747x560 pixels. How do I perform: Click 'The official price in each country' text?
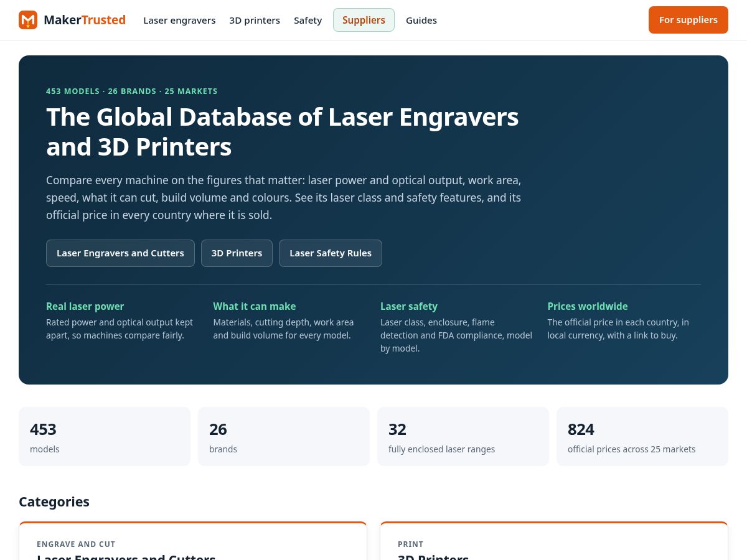click(x=618, y=329)
